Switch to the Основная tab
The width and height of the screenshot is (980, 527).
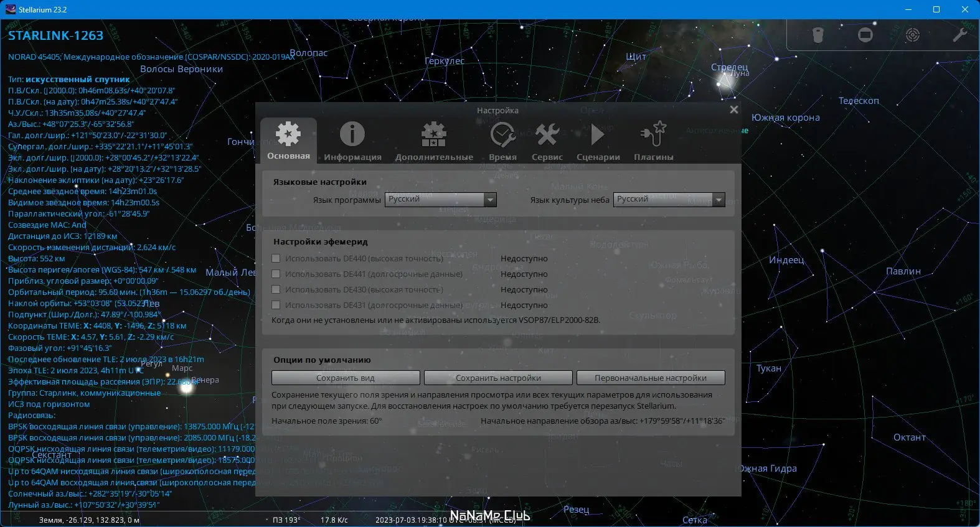[x=288, y=141]
